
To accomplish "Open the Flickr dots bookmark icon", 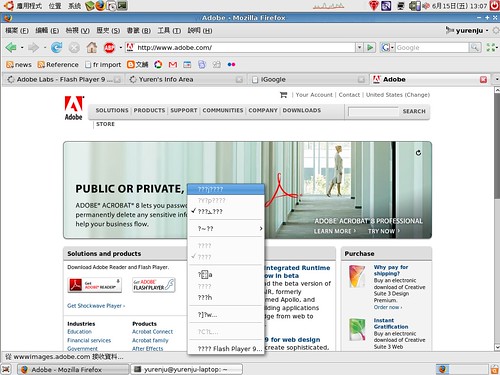I will (231, 65).
